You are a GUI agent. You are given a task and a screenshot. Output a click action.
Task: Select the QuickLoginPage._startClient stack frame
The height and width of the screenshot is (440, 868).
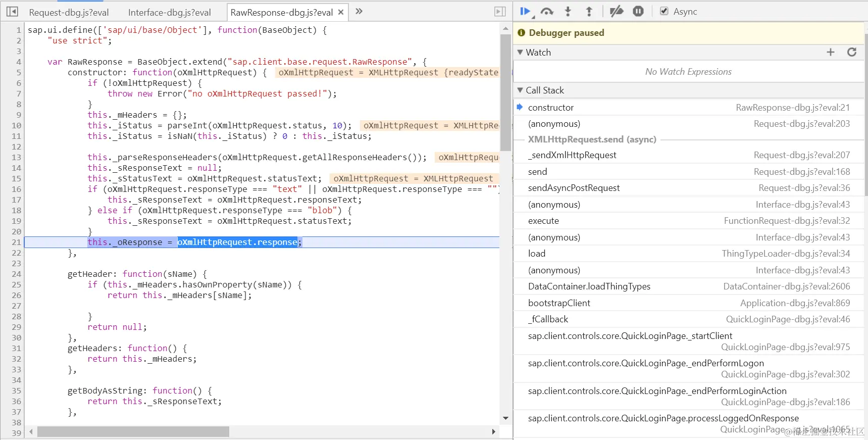pos(689,341)
